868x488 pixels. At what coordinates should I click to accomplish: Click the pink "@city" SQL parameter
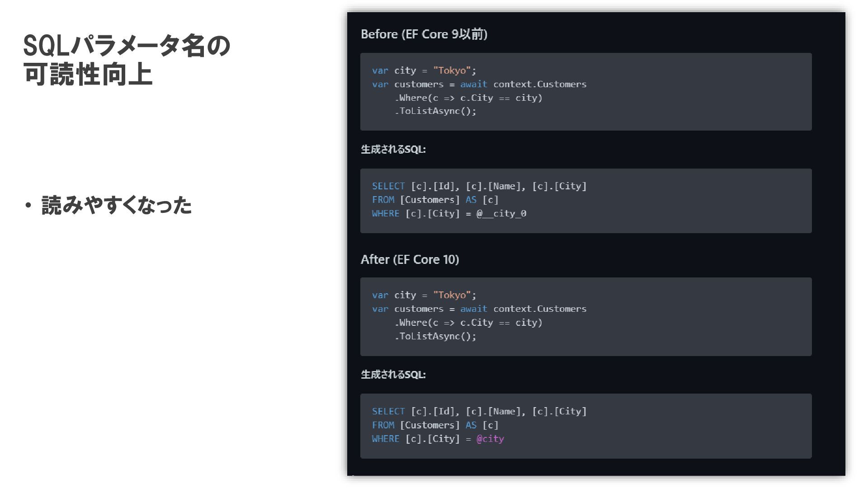[490, 439]
